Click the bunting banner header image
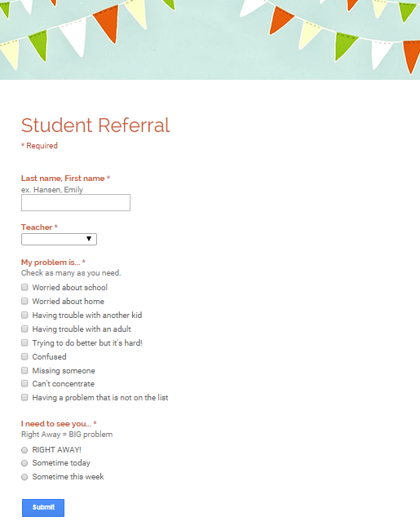Screen dimensions: 420x521 tap(210, 40)
